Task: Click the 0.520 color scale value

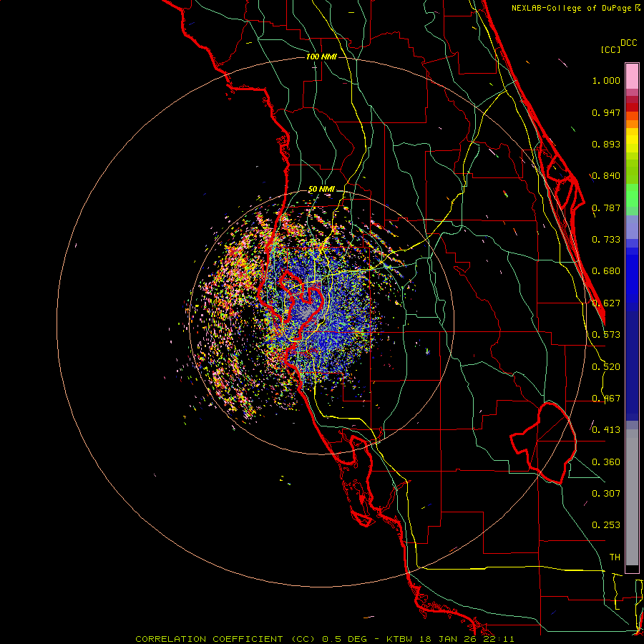Action: (x=606, y=367)
